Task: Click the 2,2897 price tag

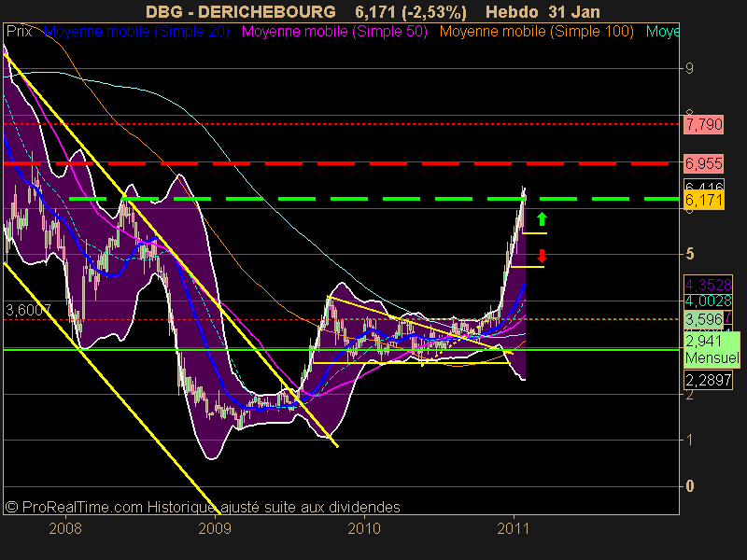Action: 708,380
